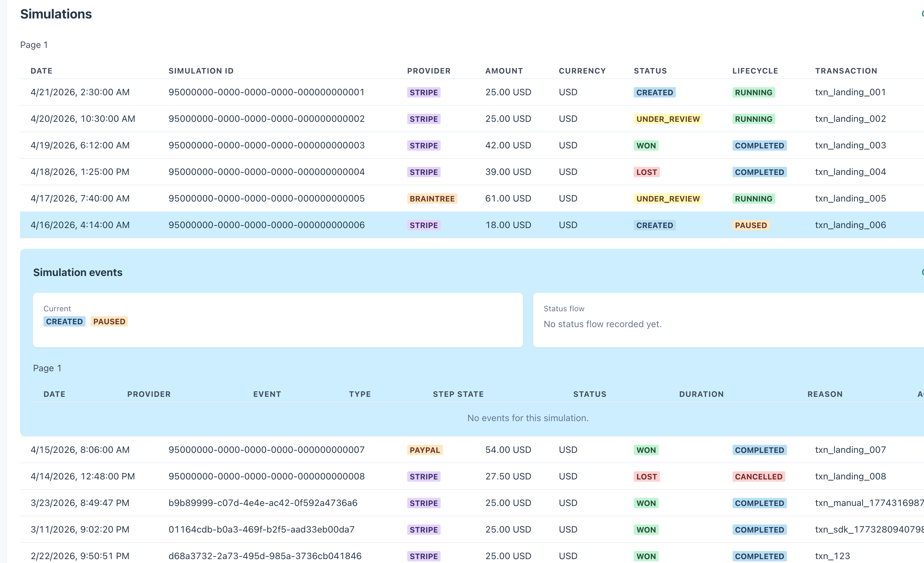This screenshot has width=924, height=563.
Task: Click UNDER_REVIEW status in txn_landing_005 row
Action: [668, 199]
